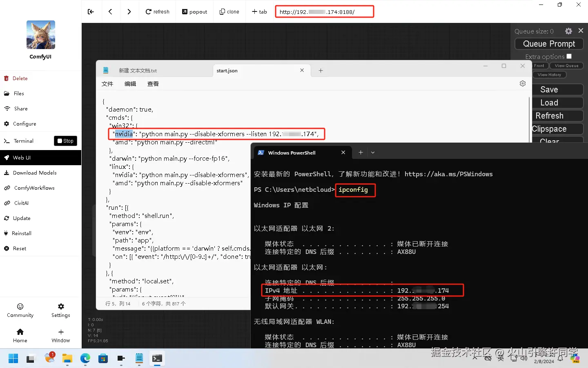Open the Notepad 查看 menu
The height and width of the screenshot is (368, 588).
click(x=153, y=84)
